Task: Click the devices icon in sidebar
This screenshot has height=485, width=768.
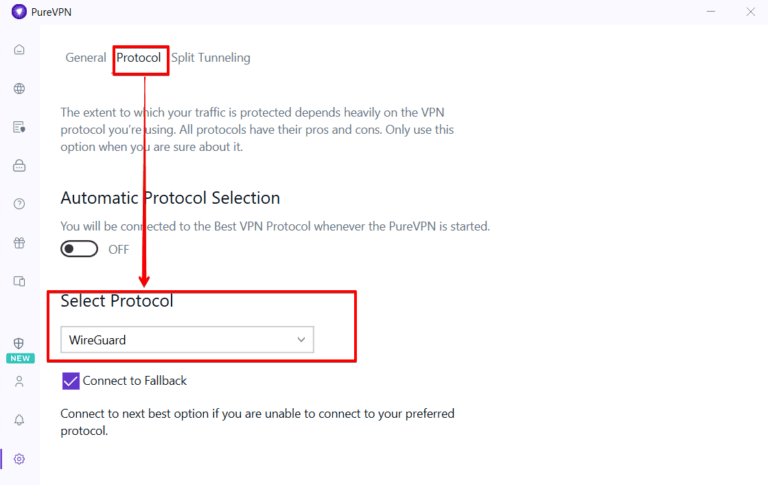Action: point(19,281)
